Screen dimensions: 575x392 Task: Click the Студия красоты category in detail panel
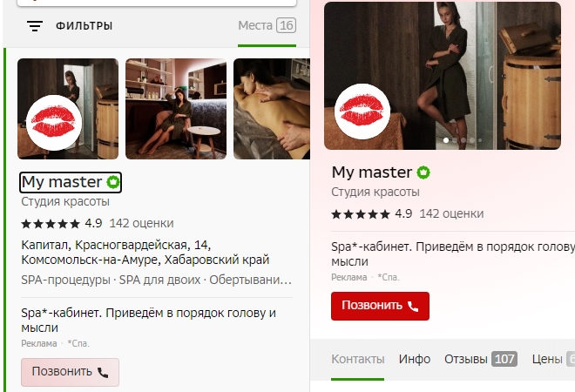click(375, 192)
